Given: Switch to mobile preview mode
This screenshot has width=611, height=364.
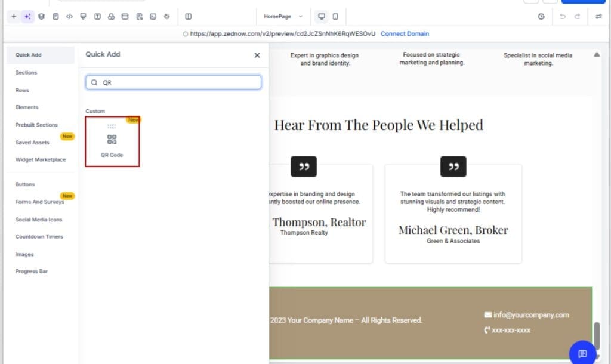Looking at the screenshot, I should [335, 17].
